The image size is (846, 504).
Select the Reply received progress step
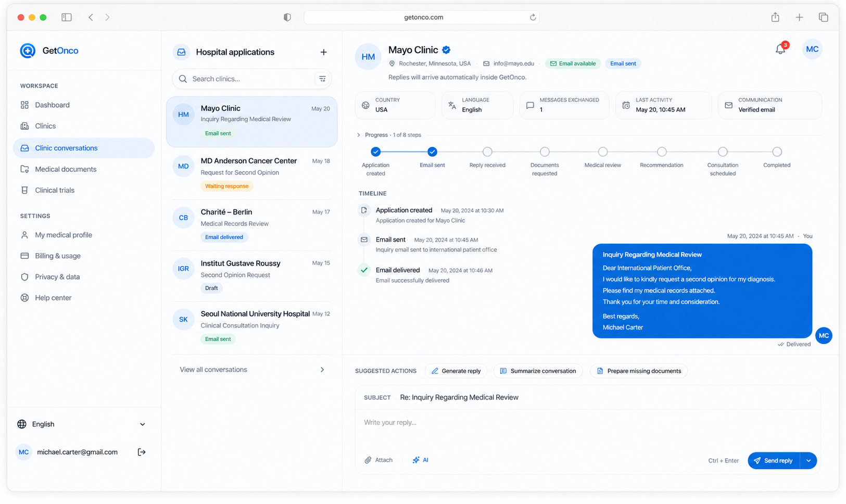click(x=487, y=152)
